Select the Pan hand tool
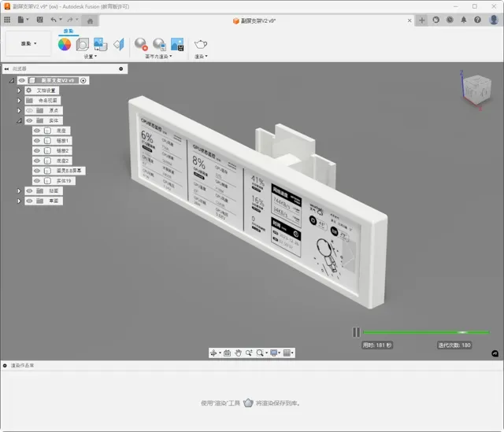 [x=238, y=353]
